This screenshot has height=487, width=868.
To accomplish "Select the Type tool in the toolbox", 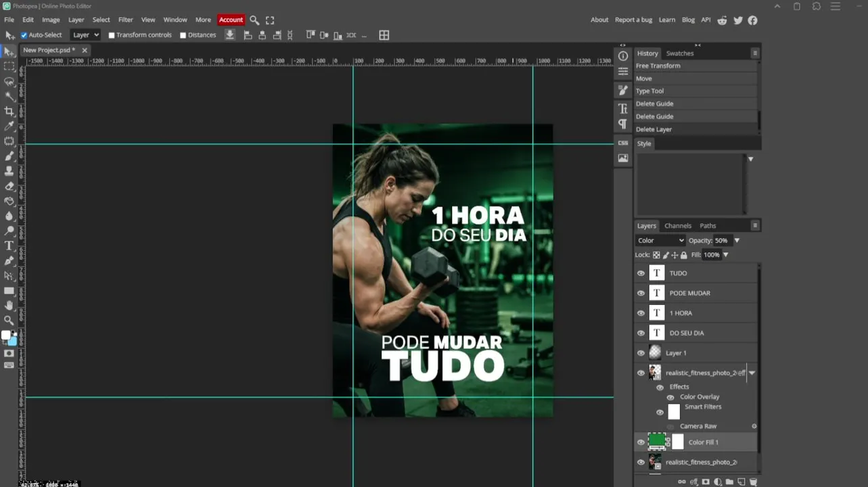I will pos(9,246).
